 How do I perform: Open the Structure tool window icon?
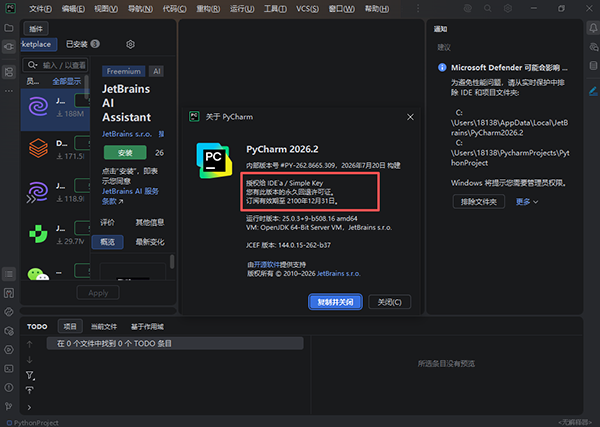(8, 72)
